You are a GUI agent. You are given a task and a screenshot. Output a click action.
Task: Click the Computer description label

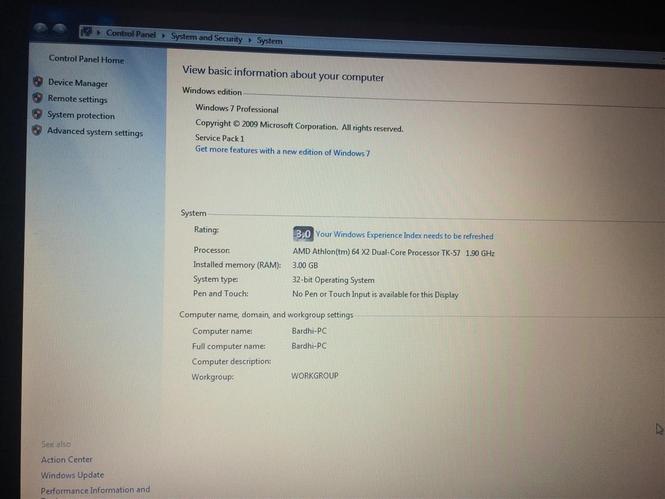[232, 361]
